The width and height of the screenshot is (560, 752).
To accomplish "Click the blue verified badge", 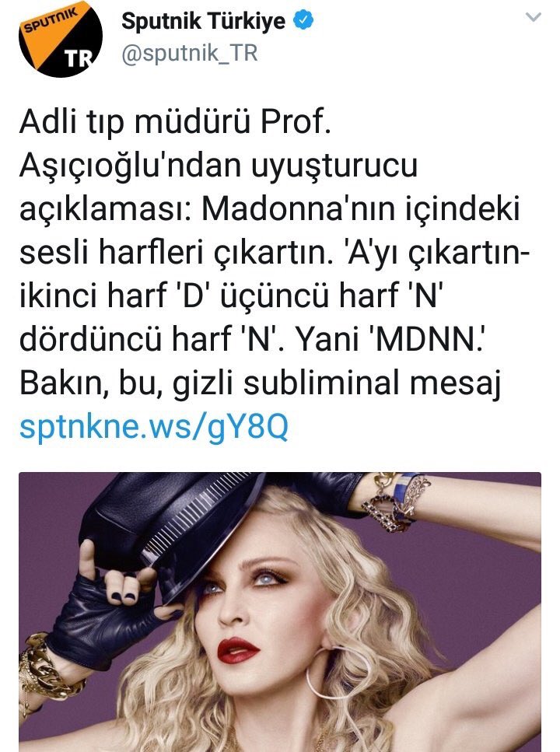I will (303, 20).
